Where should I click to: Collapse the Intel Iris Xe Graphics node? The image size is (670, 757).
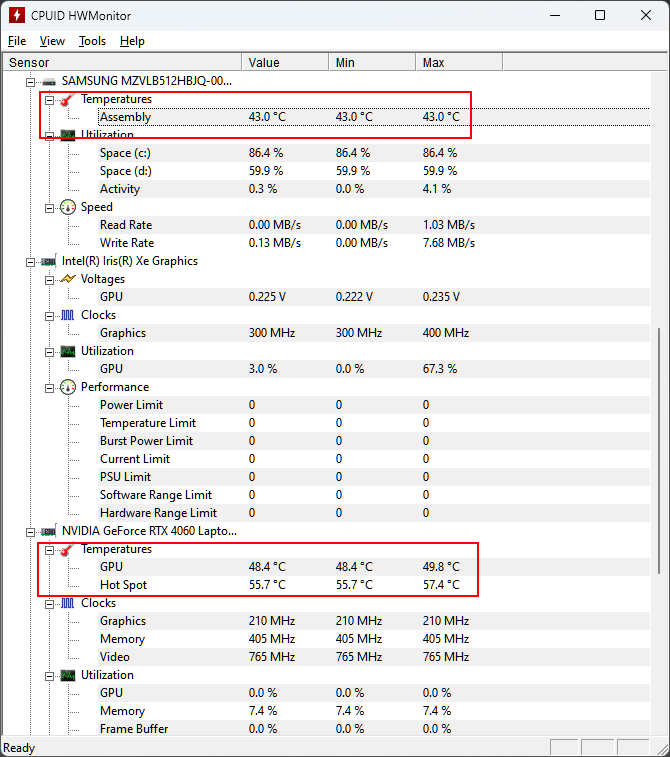pos(31,261)
